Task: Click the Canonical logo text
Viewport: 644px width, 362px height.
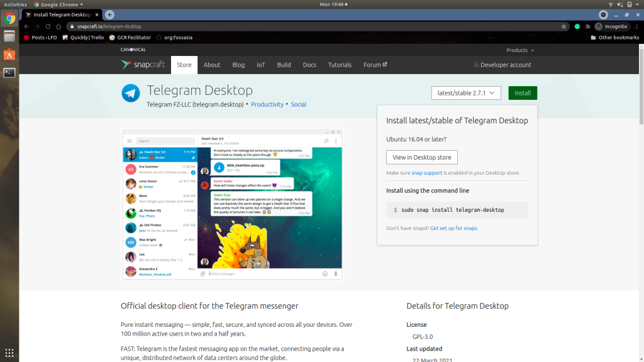Action: [133, 50]
